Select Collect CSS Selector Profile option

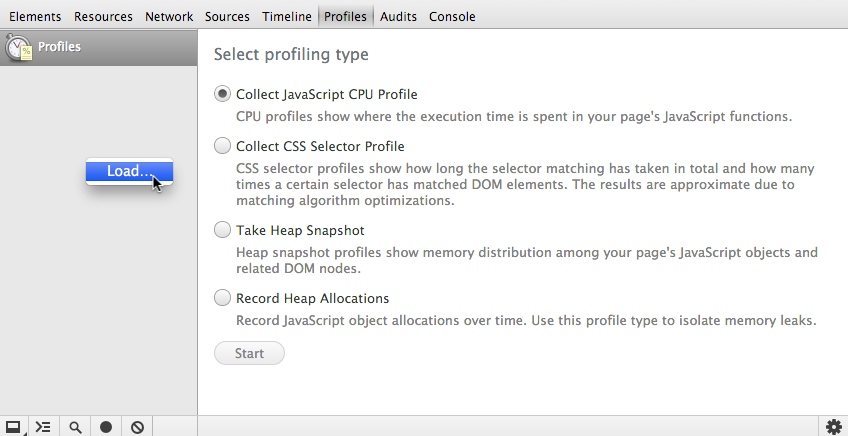click(x=222, y=146)
